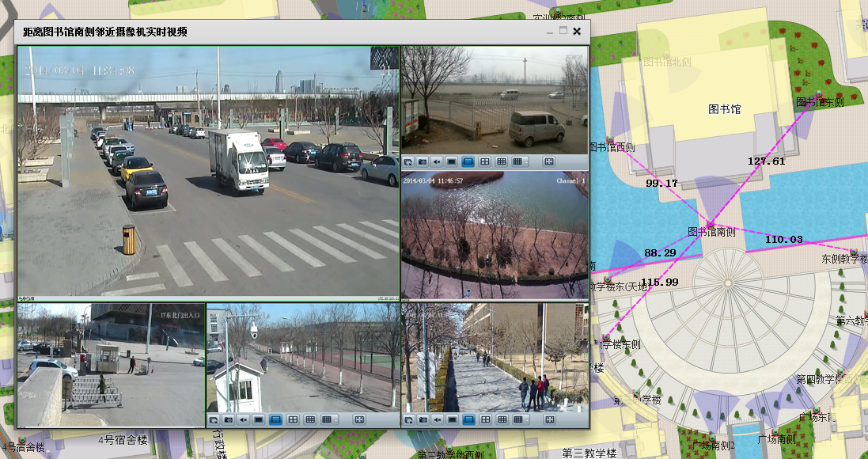Toggle mute under the pedestrian walkway video
Viewport: 868px width, 459px height.
(437, 419)
